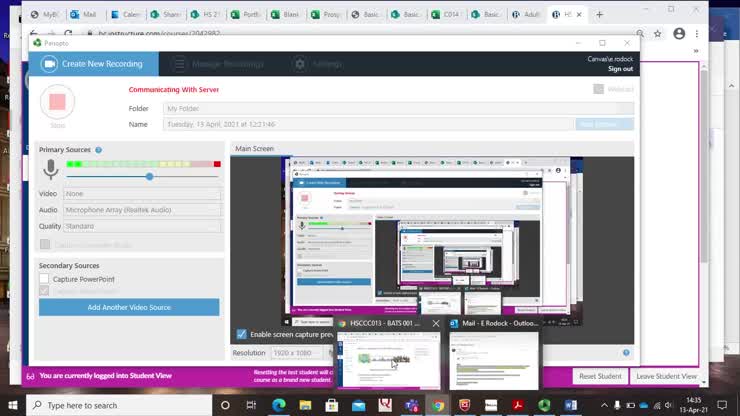Click the Stop recording button
Image resolution: width=740 pixels, height=416 pixels.
57,102
